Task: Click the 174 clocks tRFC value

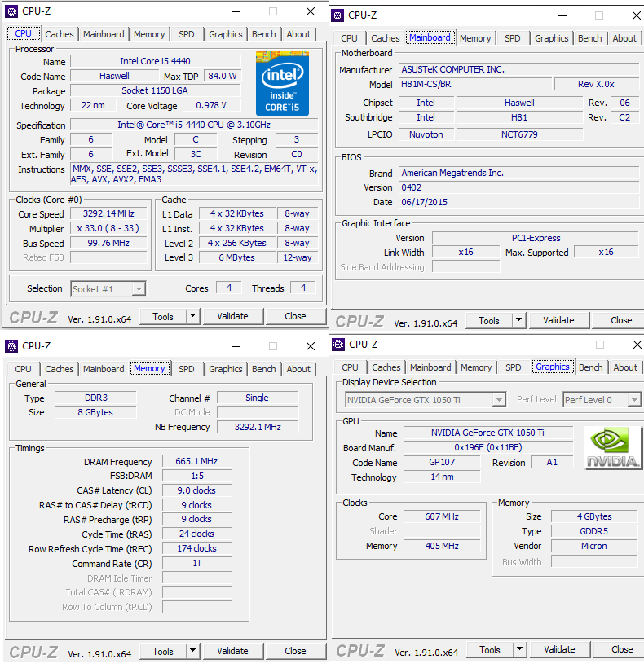Action: click(x=196, y=548)
